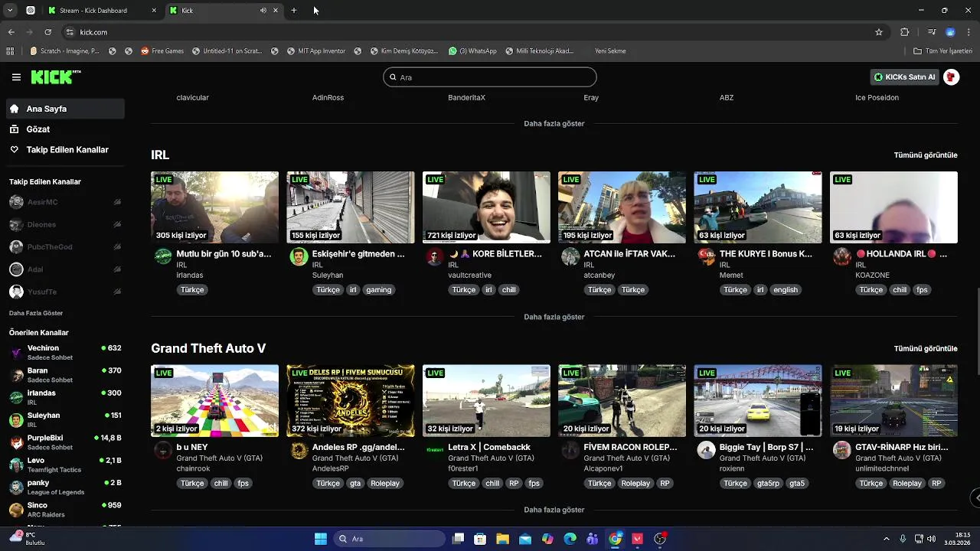This screenshot has width=980, height=551.
Task: Open MIT App Inventor bookmark
Action: tap(316, 51)
